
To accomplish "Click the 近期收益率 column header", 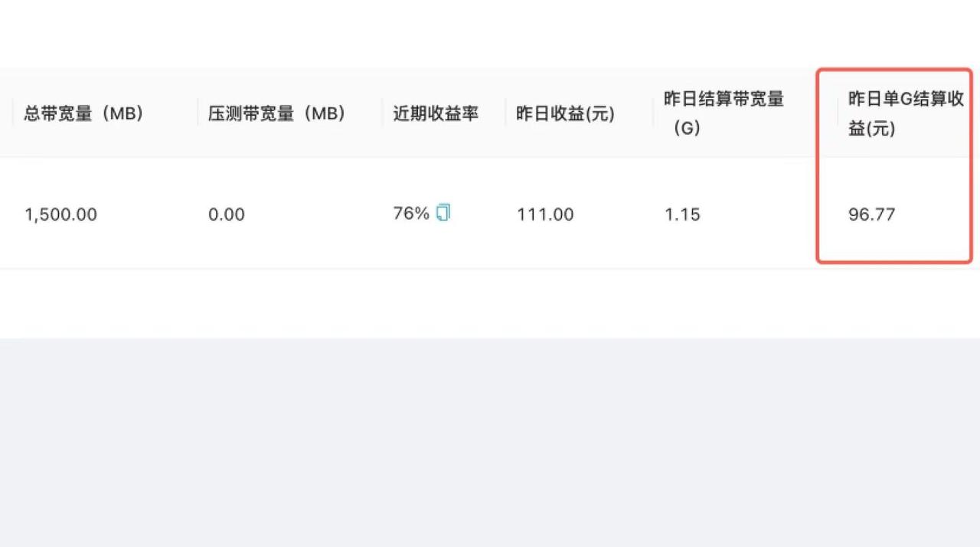I will [x=436, y=113].
